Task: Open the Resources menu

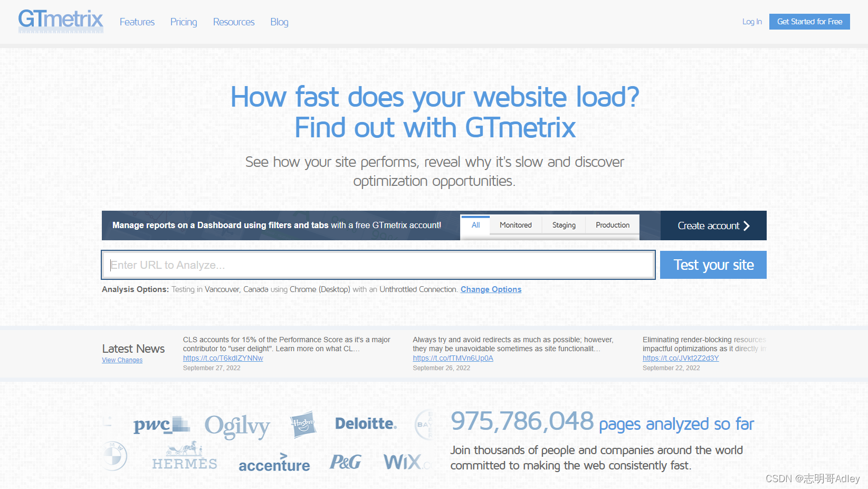Action: [x=234, y=22]
